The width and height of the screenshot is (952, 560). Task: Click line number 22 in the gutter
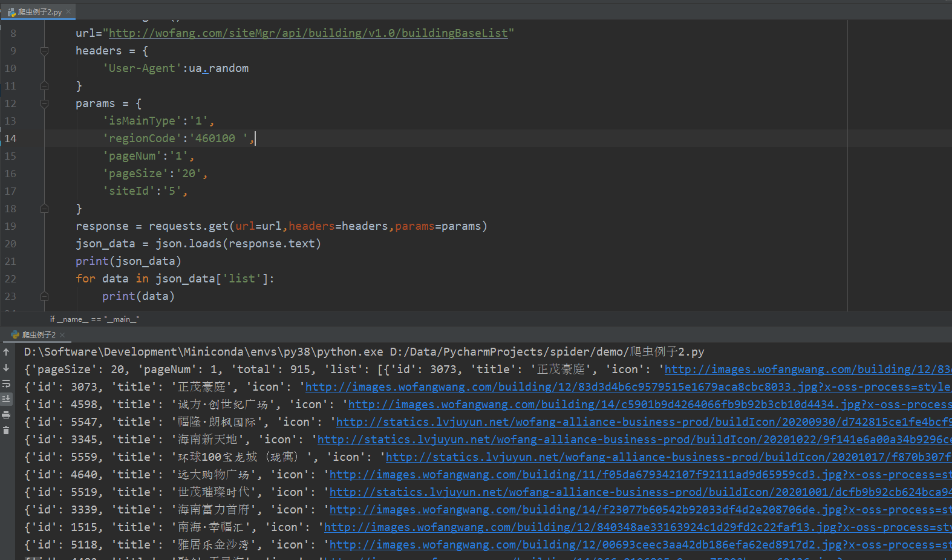click(11, 279)
